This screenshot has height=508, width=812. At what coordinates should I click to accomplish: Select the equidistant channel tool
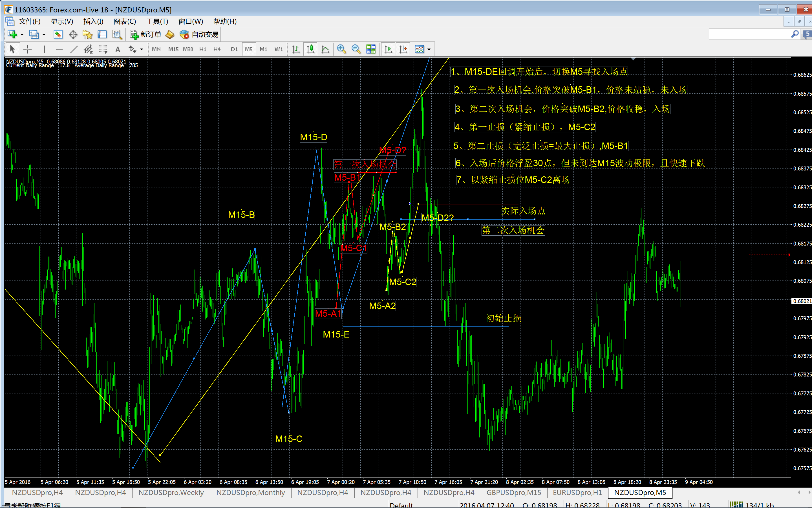pos(89,49)
